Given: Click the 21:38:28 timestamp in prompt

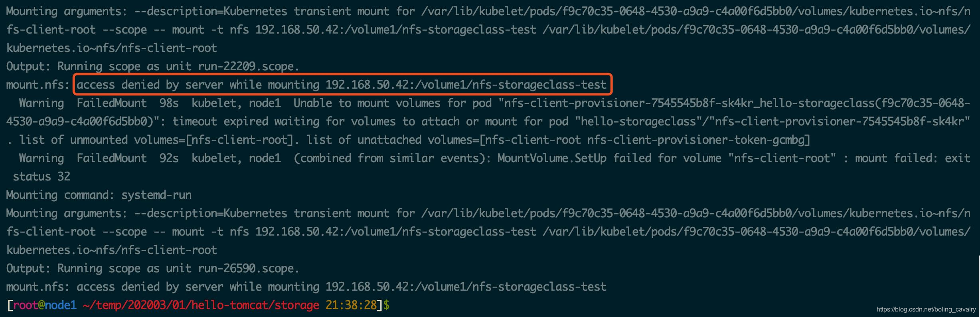Looking at the screenshot, I should [x=351, y=305].
